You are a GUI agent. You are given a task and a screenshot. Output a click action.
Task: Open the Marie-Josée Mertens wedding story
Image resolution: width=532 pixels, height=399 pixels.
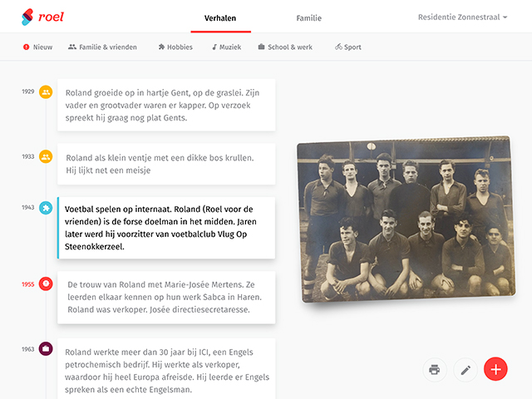(166, 298)
